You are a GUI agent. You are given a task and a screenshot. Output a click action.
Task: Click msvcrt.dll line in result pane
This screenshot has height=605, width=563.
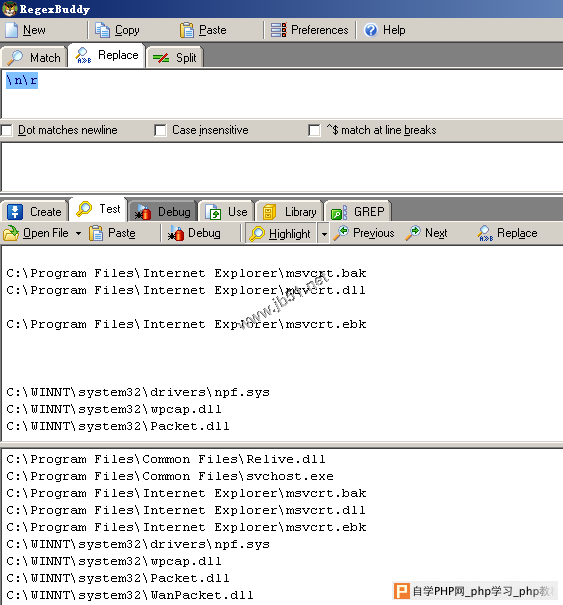186,510
